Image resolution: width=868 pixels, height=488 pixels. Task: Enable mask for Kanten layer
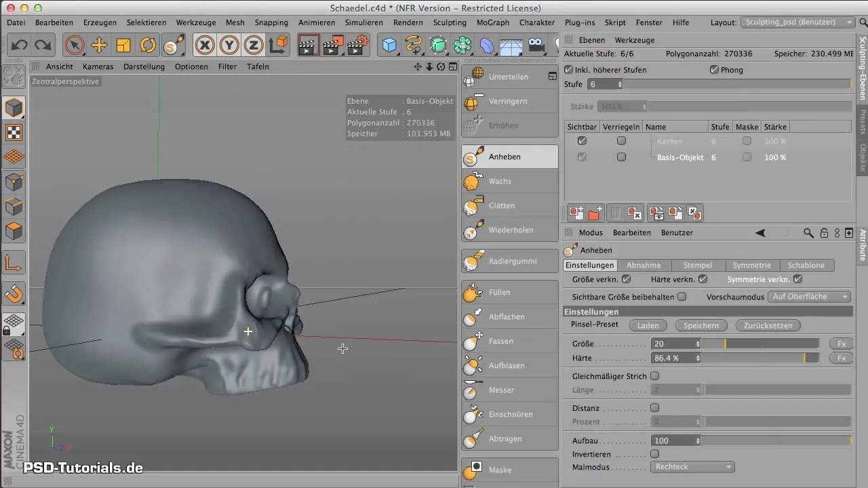747,141
